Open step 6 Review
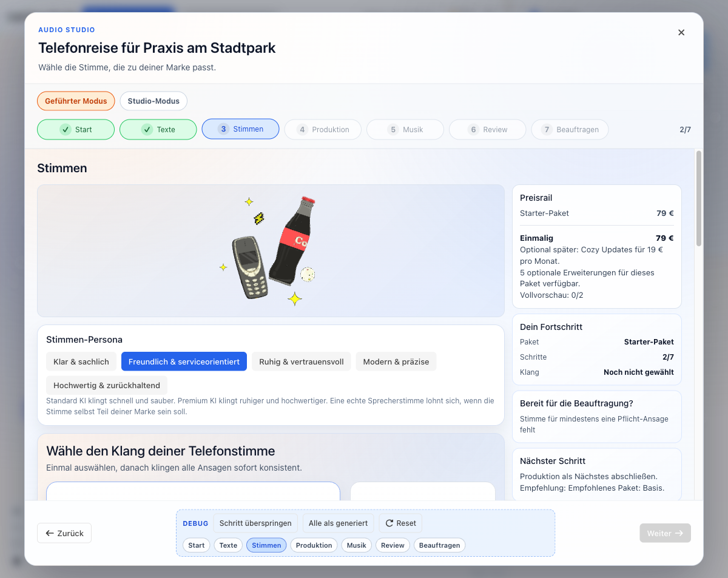Screen dimensions: 728x578 pyautogui.click(x=487, y=129)
